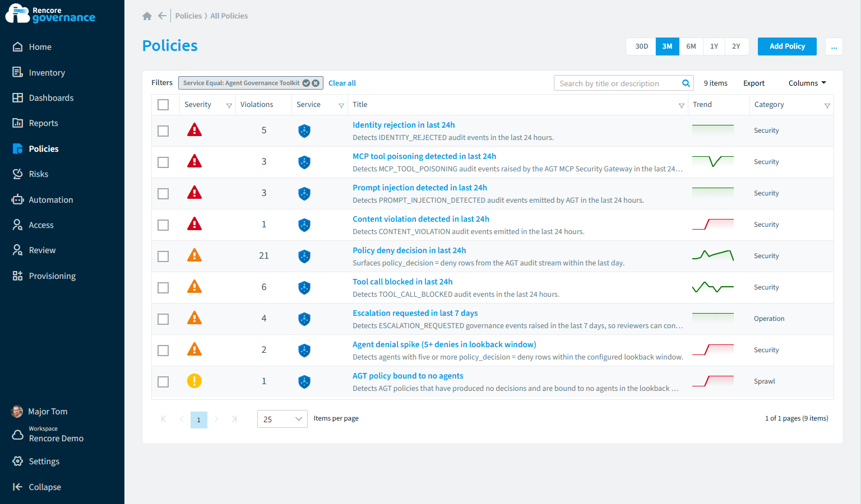Click the Rencore Demo workspace cloud icon
861x504 pixels.
(18, 435)
